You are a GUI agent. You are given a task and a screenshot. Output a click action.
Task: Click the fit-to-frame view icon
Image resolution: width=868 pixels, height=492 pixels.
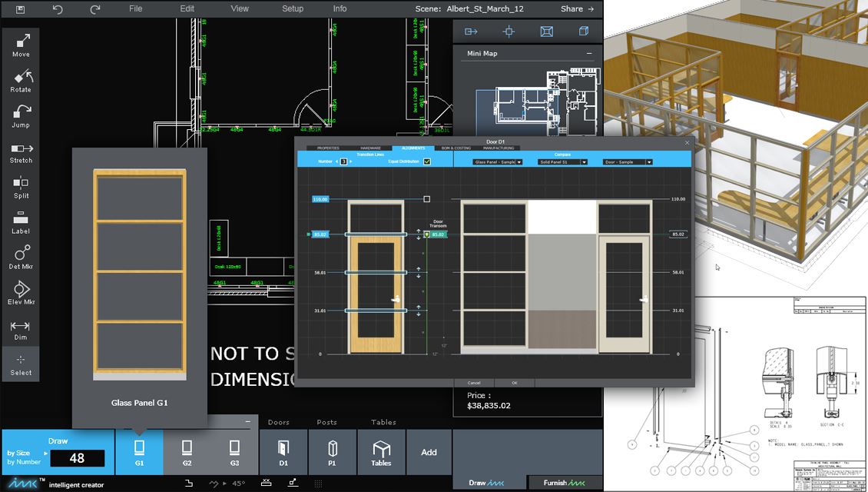(546, 32)
